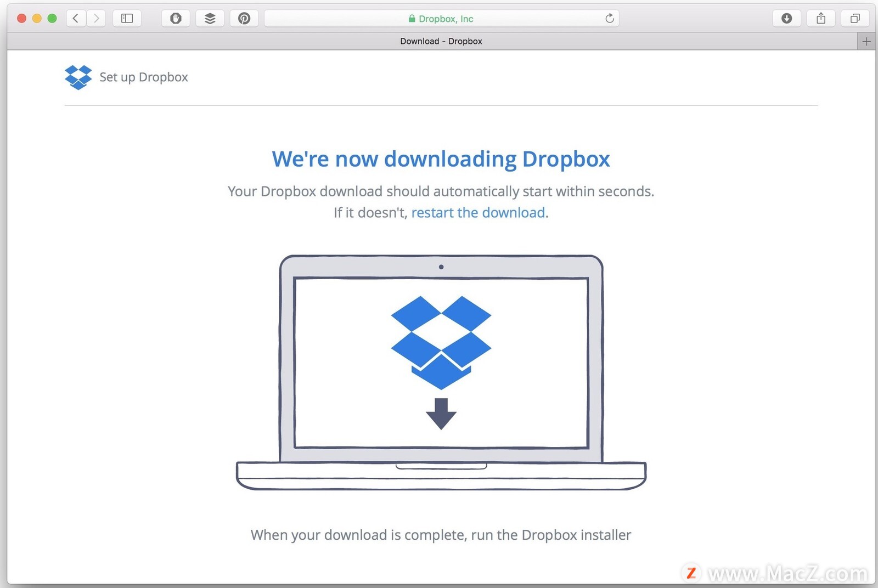Image resolution: width=878 pixels, height=588 pixels.
Task: Show the Safari sidebar
Action: click(x=127, y=18)
